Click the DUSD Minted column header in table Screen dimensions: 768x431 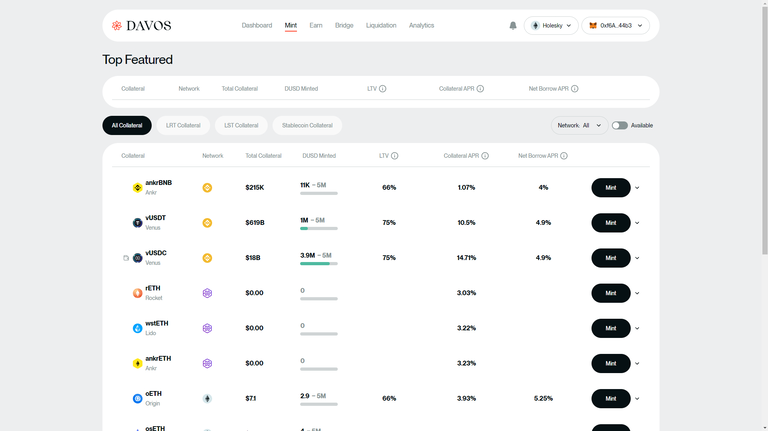pos(319,156)
